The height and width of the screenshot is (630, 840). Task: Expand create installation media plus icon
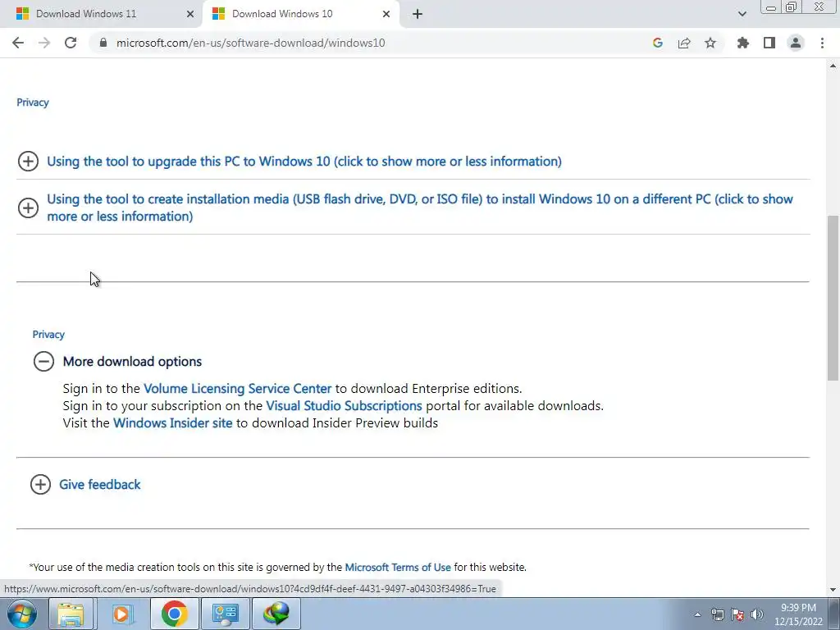tap(28, 208)
